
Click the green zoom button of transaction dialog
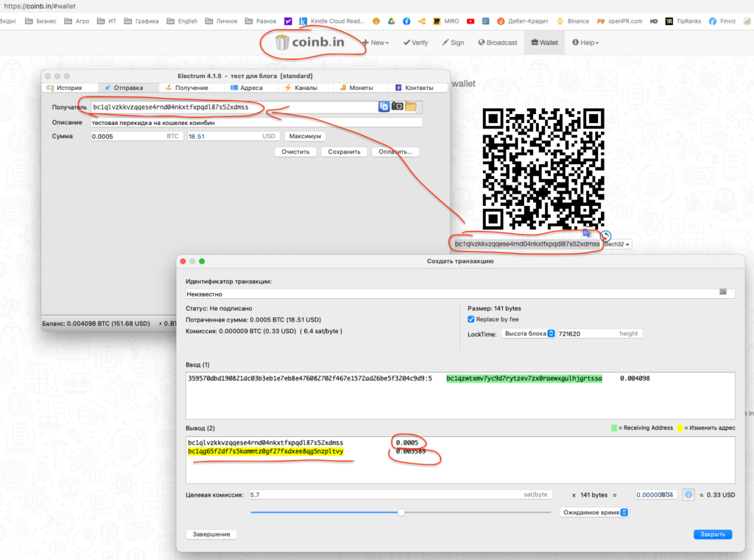[202, 261]
